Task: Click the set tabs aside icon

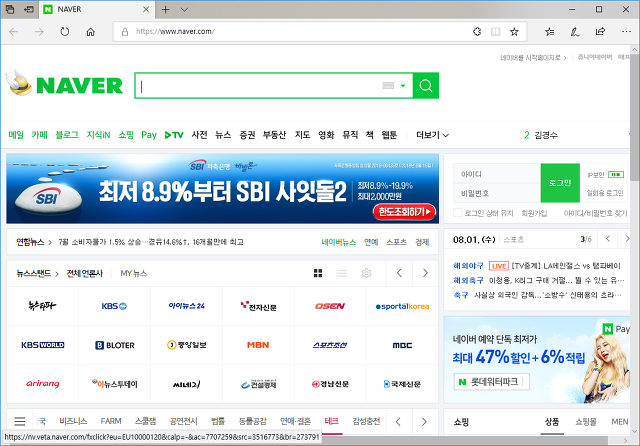Action: 29,9
